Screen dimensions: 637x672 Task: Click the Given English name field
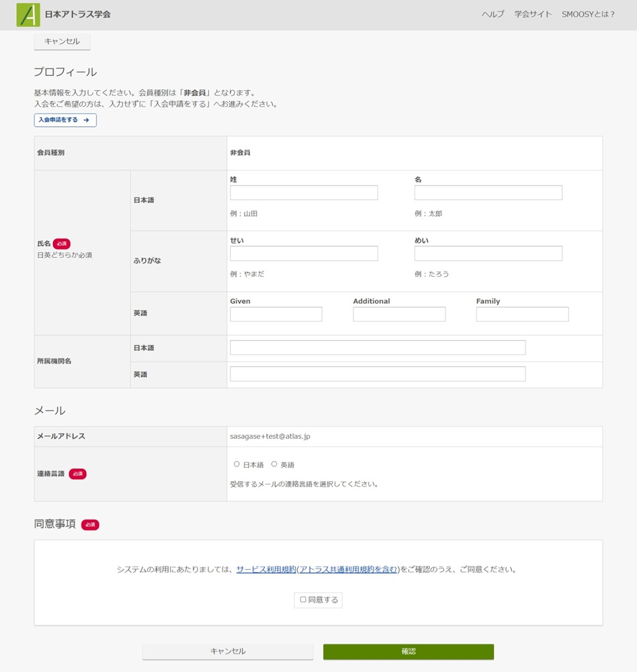coord(276,314)
